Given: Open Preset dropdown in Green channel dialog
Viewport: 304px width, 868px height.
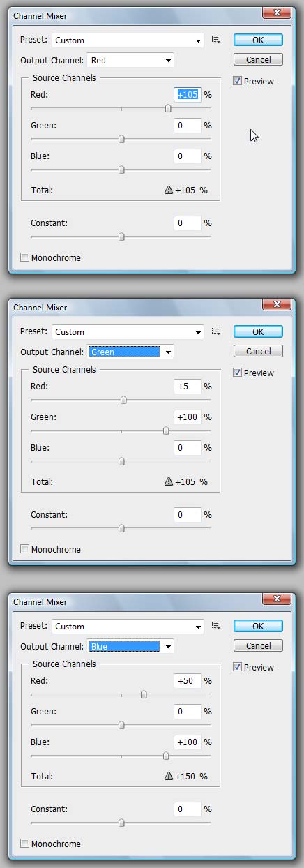Looking at the screenshot, I should coord(128,332).
